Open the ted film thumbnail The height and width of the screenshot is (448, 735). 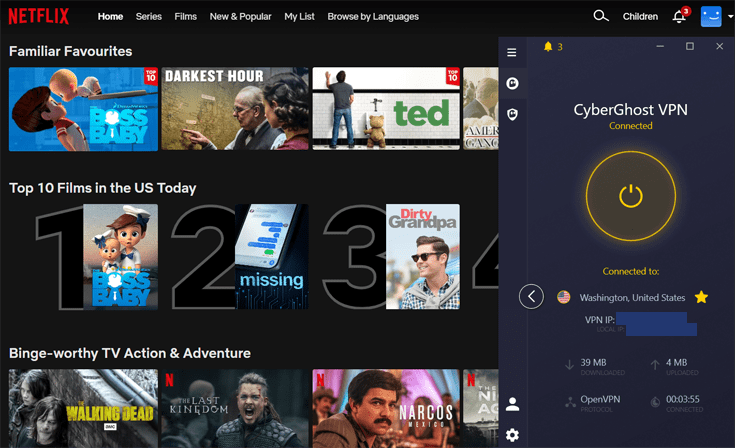click(x=386, y=109)
